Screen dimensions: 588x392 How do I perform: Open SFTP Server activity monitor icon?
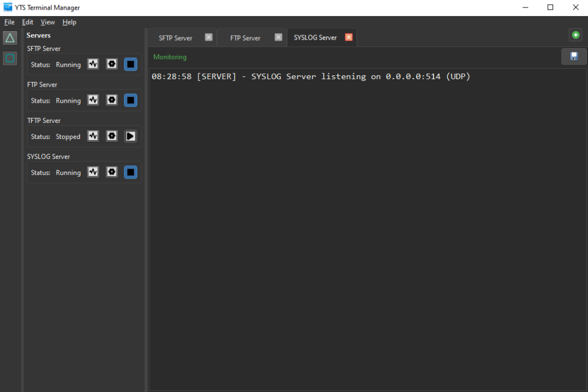point(93,64)
